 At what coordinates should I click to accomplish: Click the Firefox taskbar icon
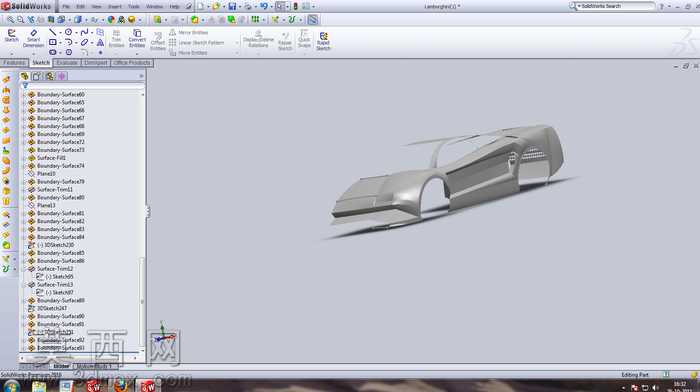pyautogui.click(x=120, y=386)
